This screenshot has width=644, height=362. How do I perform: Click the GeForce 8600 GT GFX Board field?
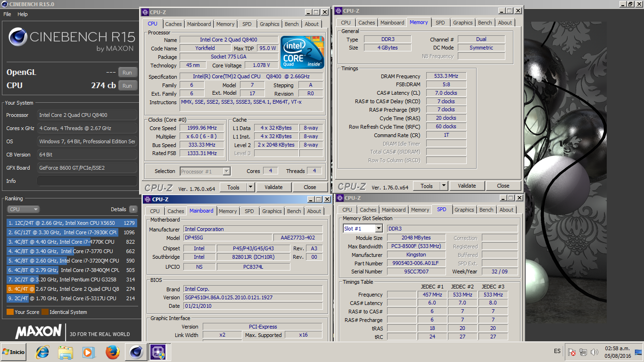(x=87, y=168)
